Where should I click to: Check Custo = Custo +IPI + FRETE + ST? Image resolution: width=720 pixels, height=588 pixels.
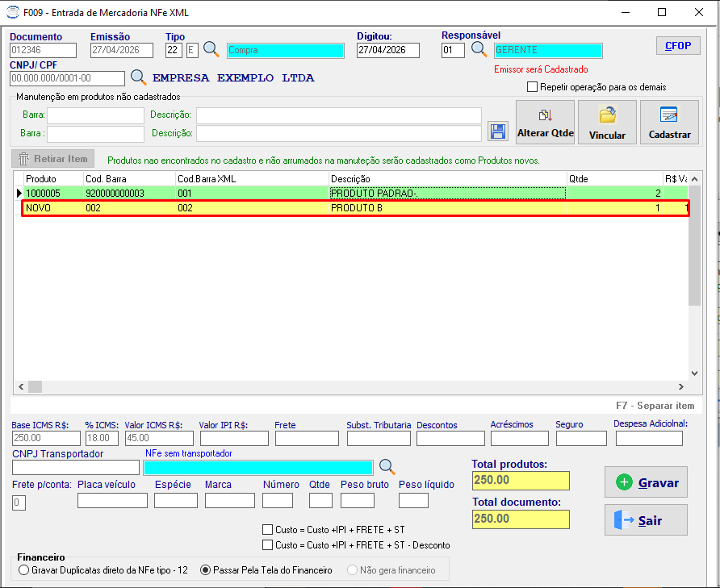pos(267,530)
